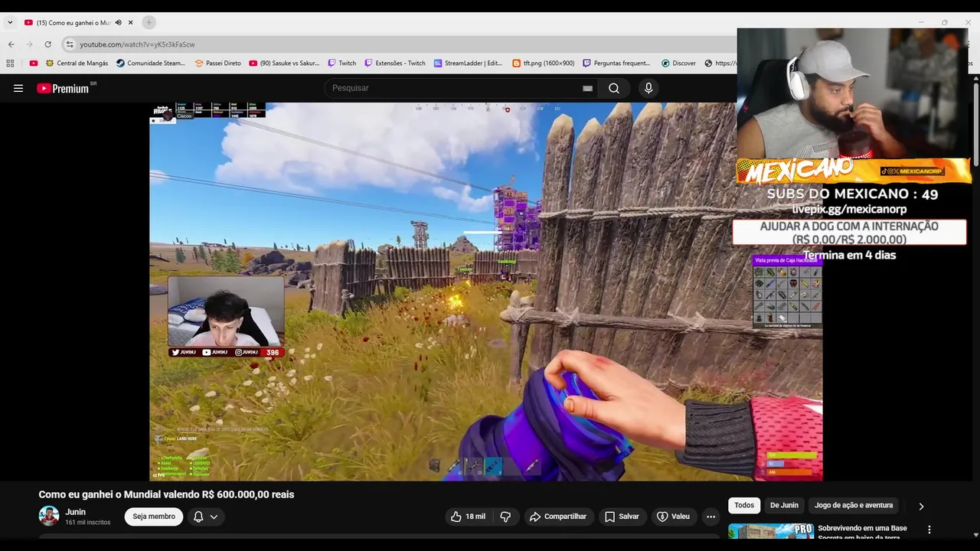The height and width of the screenshot is (551, 980).
Task: Open the YouTube hamburger guide menu
Action: pyautogui.click(x=18, y=88)
